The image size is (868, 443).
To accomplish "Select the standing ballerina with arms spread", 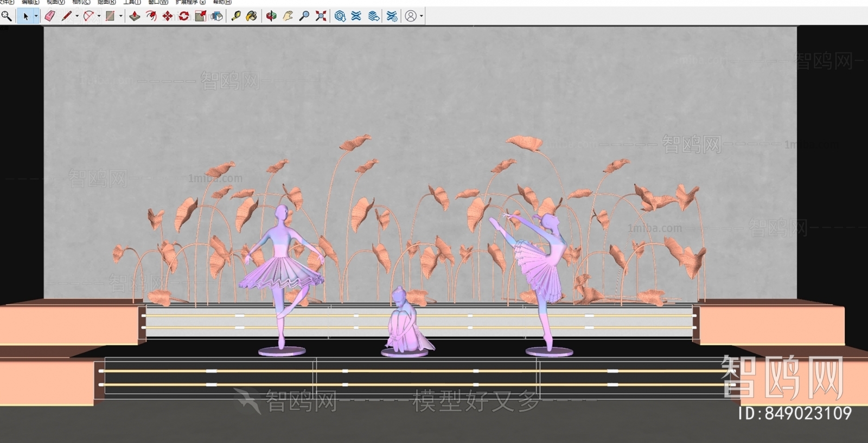I will (282, 278).
